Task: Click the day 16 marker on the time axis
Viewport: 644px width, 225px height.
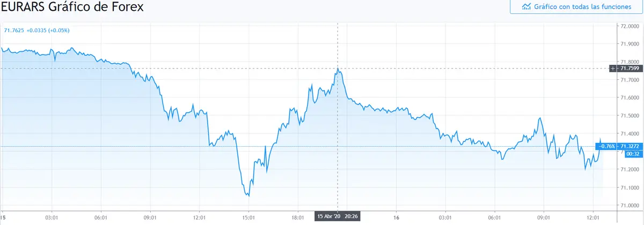Action: 395,216
